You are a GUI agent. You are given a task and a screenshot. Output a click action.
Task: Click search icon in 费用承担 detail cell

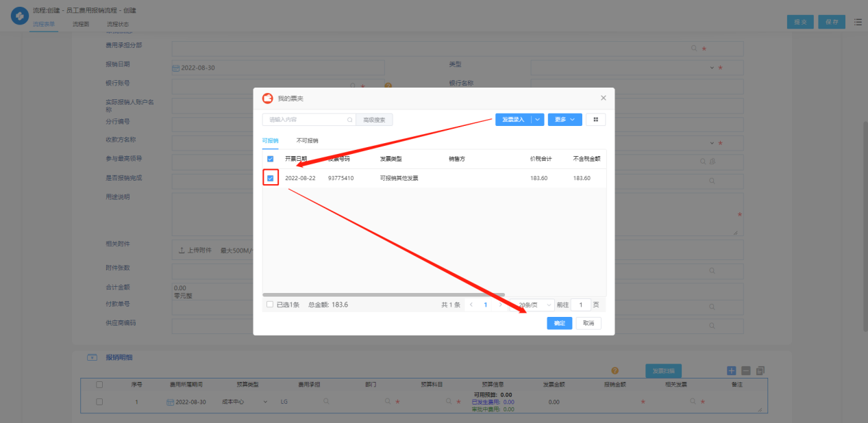[x=326, y=402]
